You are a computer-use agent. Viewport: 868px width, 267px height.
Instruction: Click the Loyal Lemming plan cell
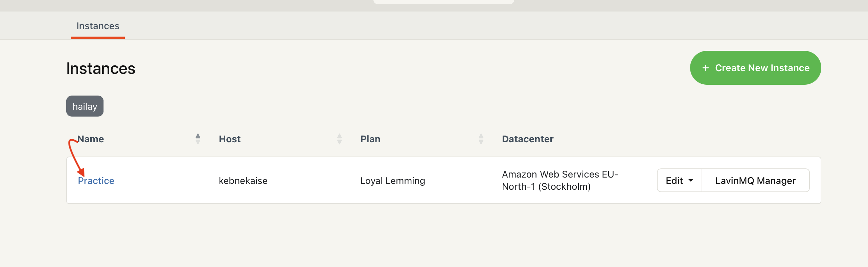coord(392,181)
